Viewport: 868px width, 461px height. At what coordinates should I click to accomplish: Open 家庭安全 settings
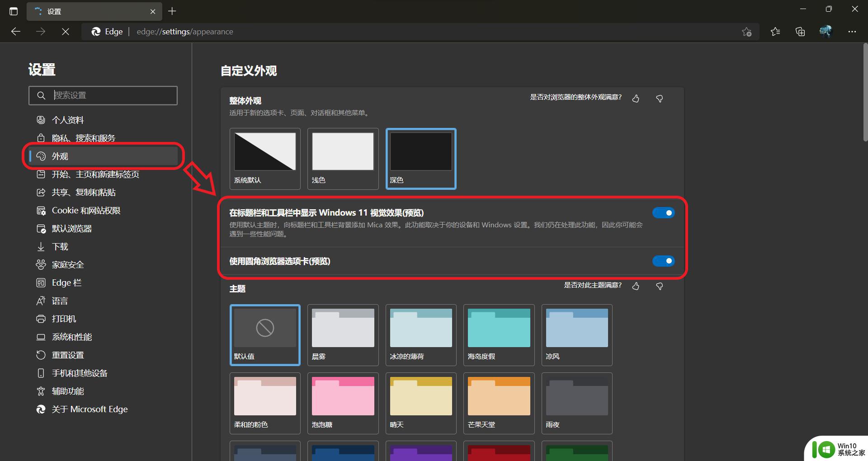pyautogui.click(x=103, y=264)
